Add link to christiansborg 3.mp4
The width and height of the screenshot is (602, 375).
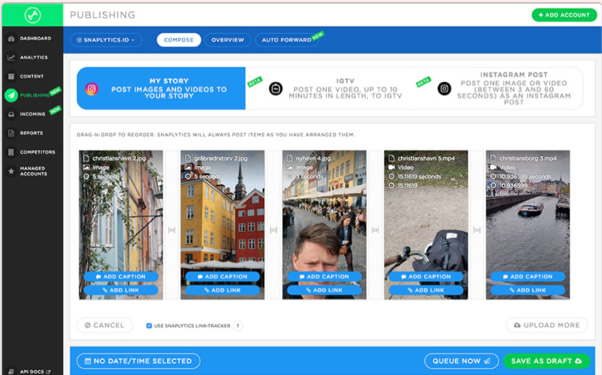pyautogui.click(x=528, y=290)
